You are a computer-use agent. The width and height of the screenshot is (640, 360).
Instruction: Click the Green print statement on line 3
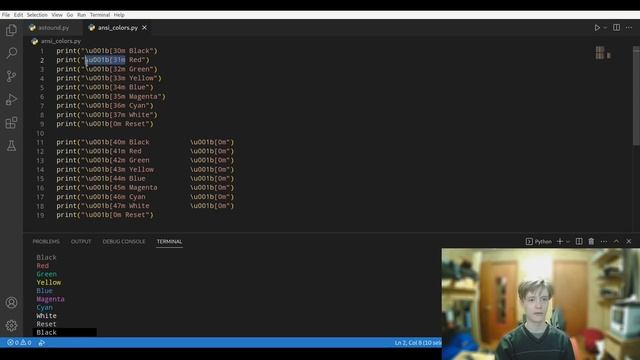(107, 69)
